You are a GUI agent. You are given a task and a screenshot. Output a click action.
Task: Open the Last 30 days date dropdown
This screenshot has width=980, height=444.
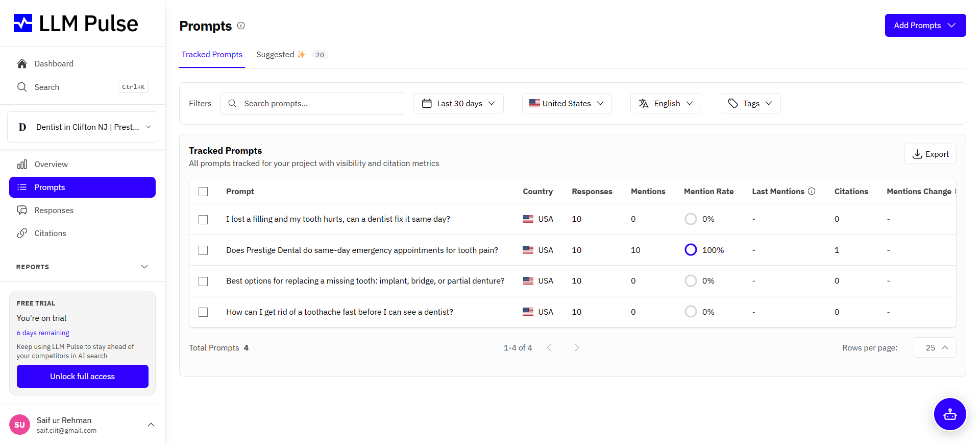click(458, 103)
